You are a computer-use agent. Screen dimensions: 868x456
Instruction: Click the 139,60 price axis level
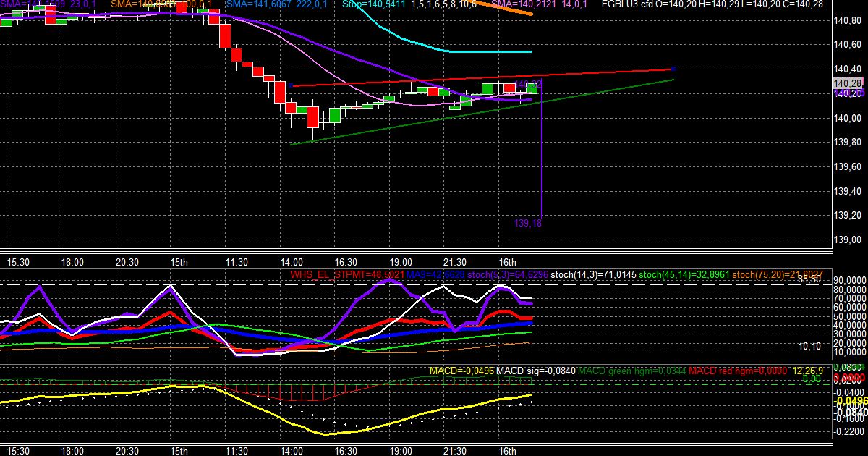click(x=847, y=167)
